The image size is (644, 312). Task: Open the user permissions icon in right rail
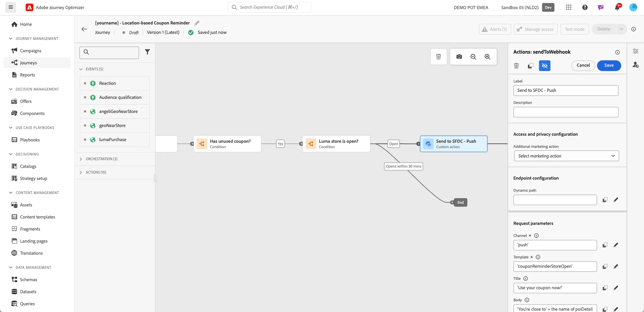click(636, 65)
